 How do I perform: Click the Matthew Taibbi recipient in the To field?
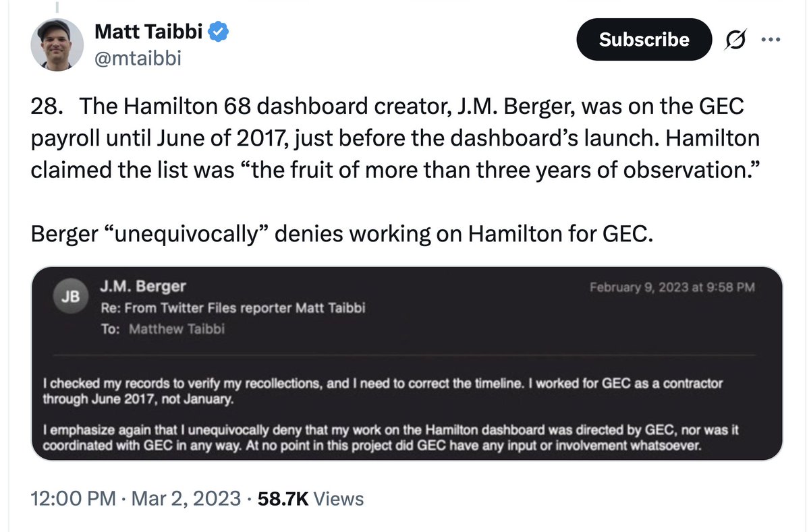coord(176,330)
